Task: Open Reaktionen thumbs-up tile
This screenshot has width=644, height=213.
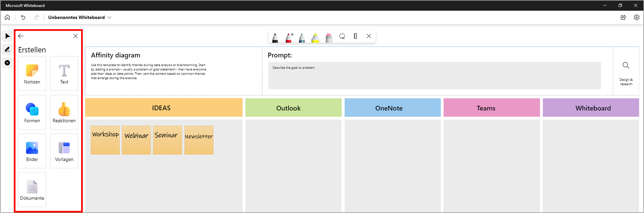Action: pos(64,112)
